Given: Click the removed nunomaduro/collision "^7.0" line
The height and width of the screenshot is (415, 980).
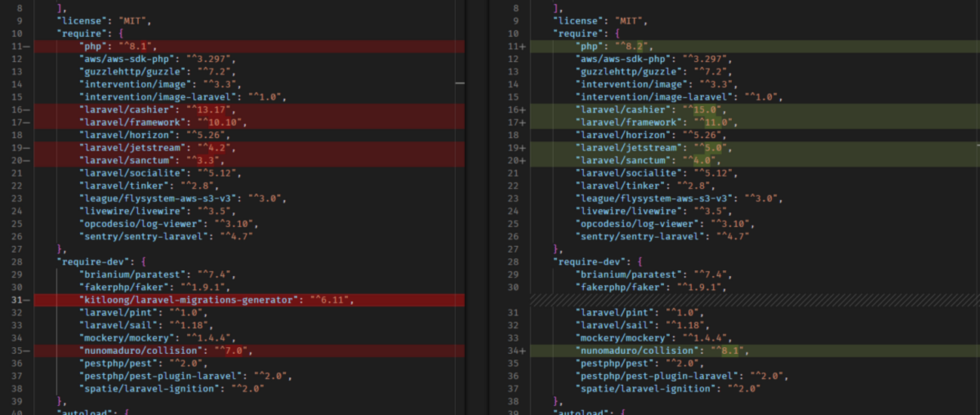Looking at the screenshot, I should pyautogui.click(x=249, y=350).
